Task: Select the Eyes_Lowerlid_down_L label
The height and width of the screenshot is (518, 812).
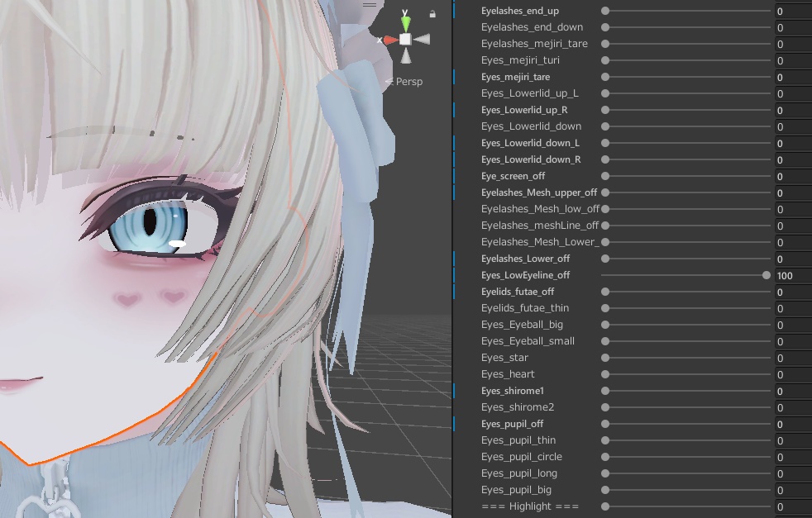Action: coord(530,144)
